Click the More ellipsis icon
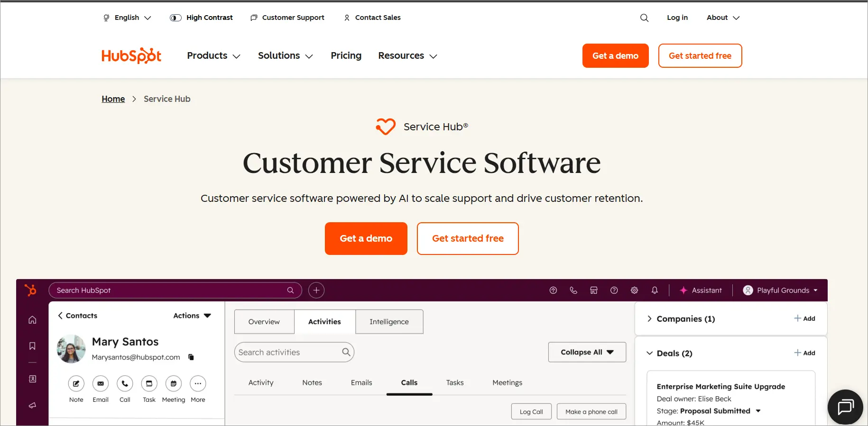The height and width of the screenshot is (426, 868). tap(198, 383)
